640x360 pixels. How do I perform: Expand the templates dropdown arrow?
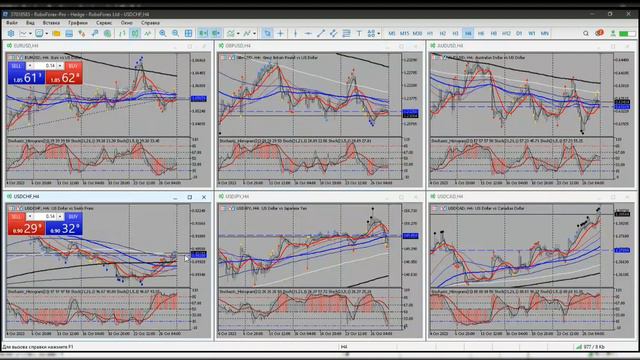[x=254, y=33]
